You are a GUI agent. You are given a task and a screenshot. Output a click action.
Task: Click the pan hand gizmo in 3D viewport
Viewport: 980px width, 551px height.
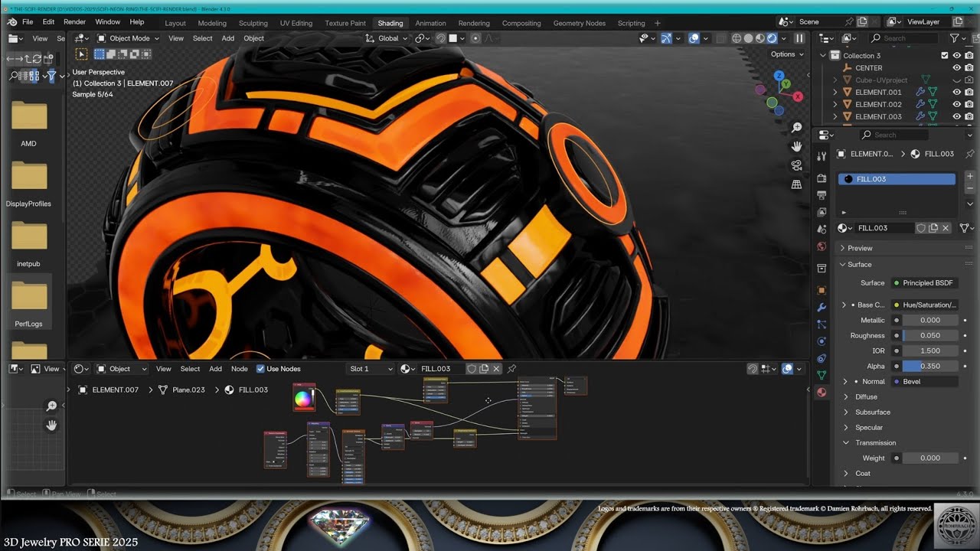point(796,146)
